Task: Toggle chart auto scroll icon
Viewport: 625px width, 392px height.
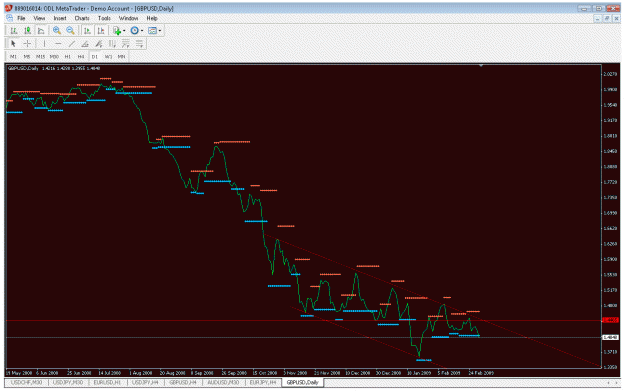Action: click(87, 31)
